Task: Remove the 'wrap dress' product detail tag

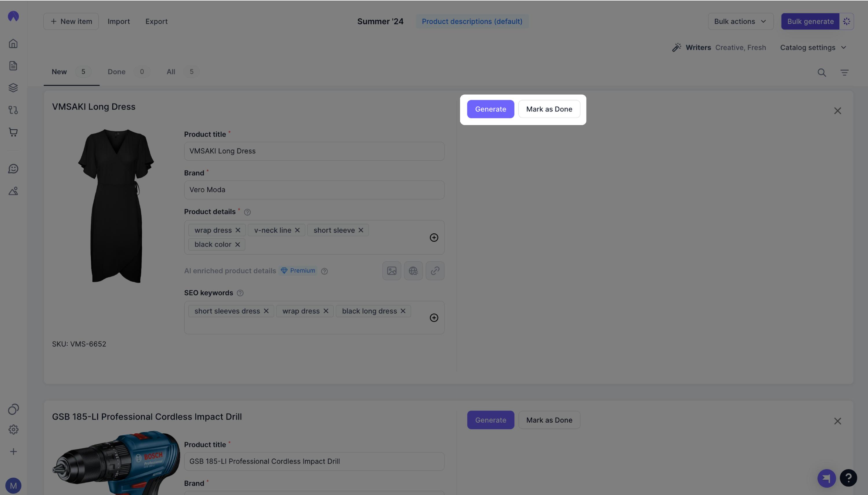Action: pyautogui.click(x=238, y=230)
